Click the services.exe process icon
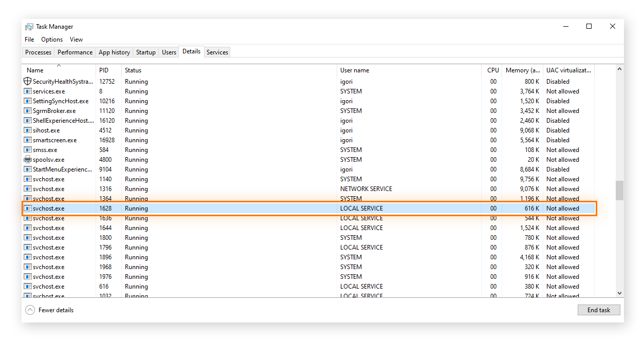This screenshot has width=644, height=342. click(x=28, y=91)
